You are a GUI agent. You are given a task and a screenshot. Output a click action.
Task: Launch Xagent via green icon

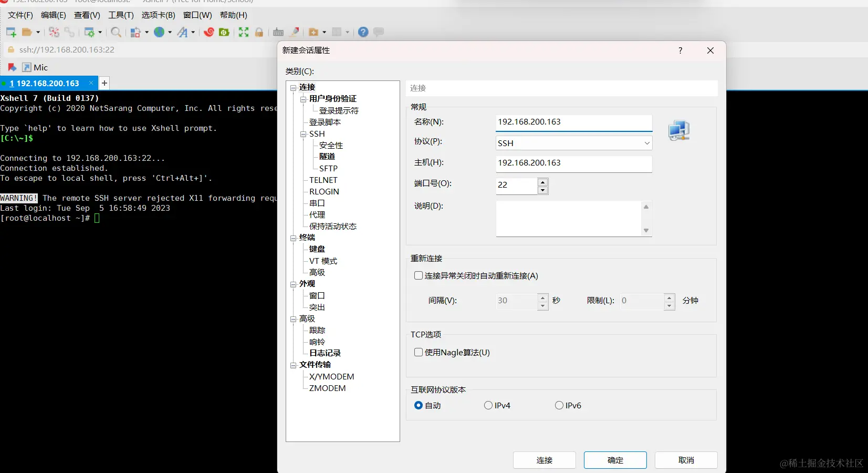point(224,33)
